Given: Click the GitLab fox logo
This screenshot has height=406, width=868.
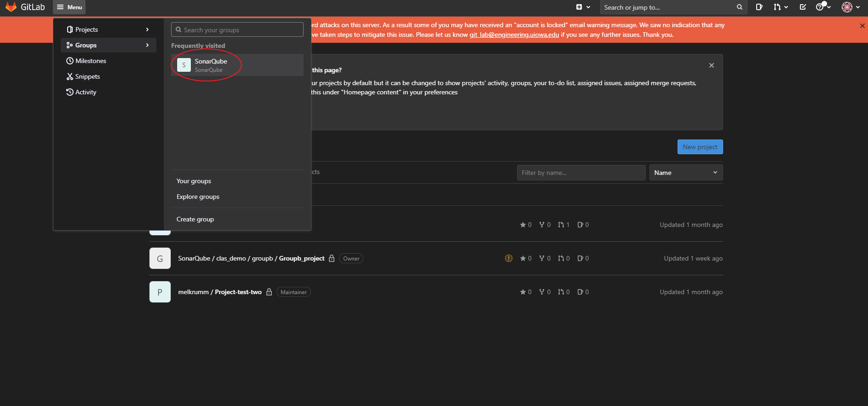Looking at the screenshot, I should pyautogui.click(x=11, y=7).
